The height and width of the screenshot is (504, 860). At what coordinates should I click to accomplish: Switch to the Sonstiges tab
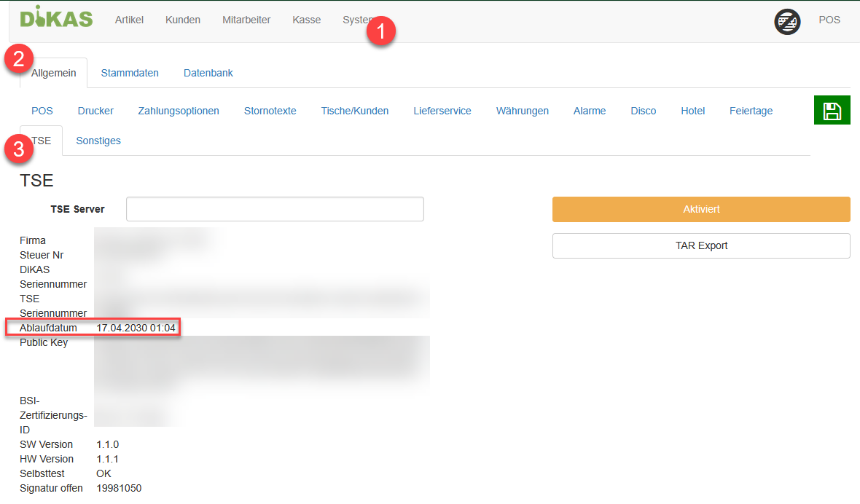pyautogui.click(x=98, y=141)
